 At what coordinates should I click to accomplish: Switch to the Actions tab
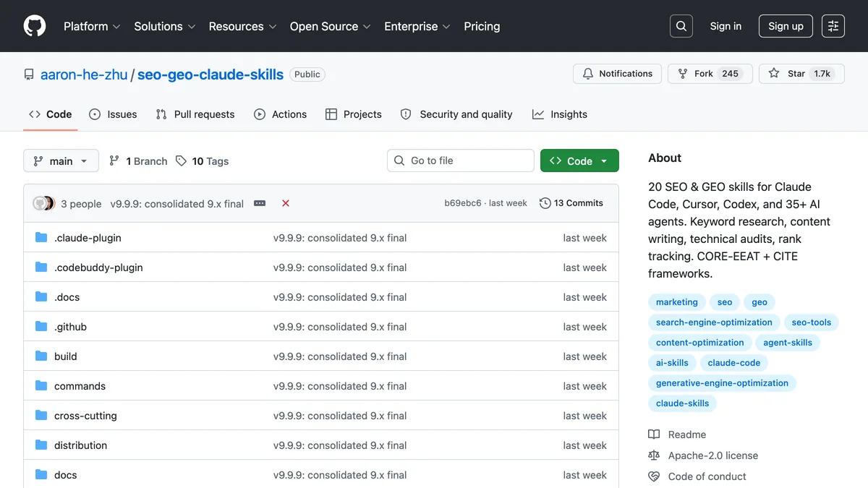coord(281,114)
